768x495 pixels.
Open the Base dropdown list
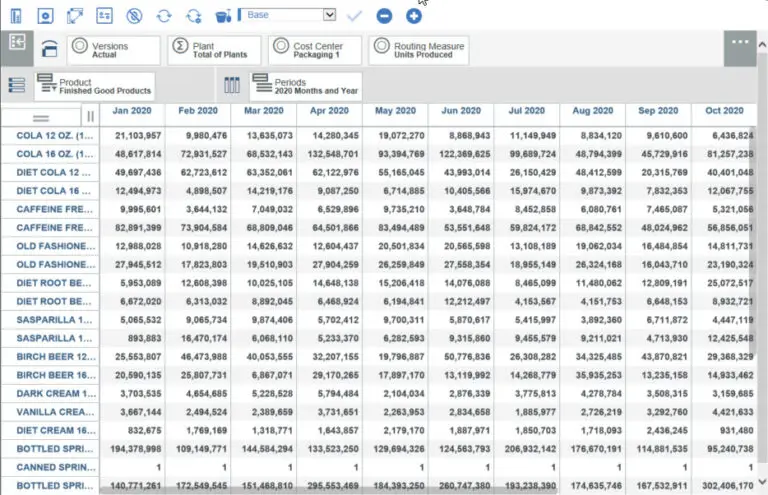[329, 15]
